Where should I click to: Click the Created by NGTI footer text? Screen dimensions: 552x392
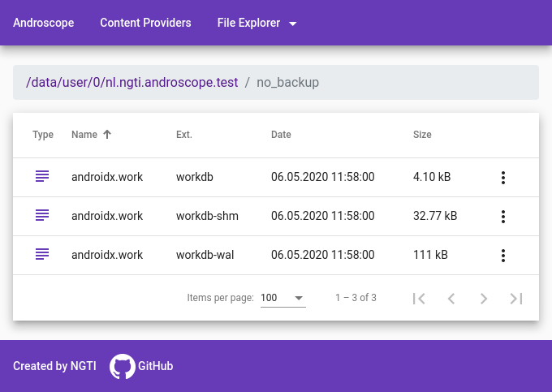point(54,366)
